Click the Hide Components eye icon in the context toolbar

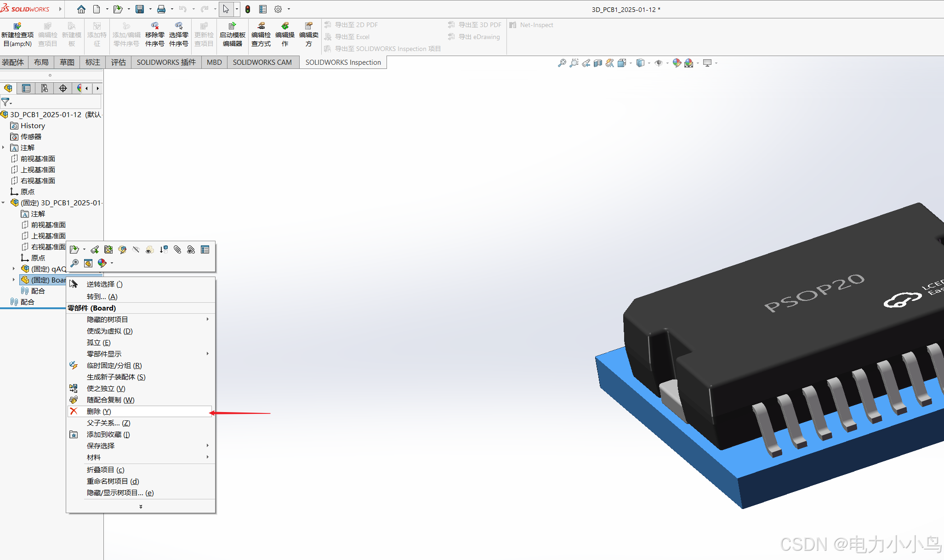(x=136, y=249)
